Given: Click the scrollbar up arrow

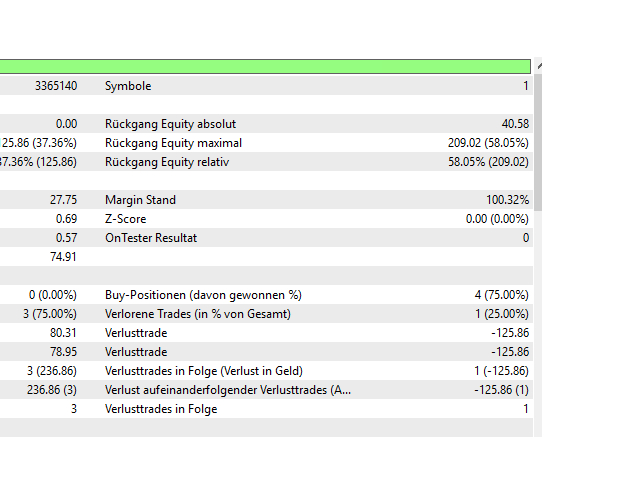Looking at the screenshot, I should [x=538, y=66].
